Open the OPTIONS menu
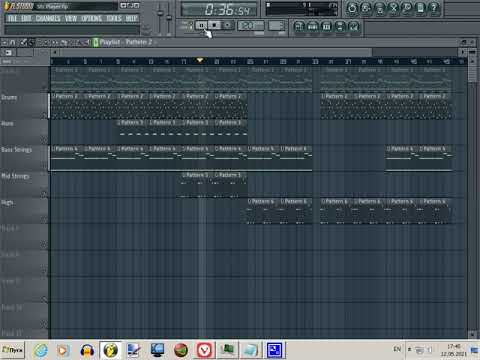 [x=92, y=18]
